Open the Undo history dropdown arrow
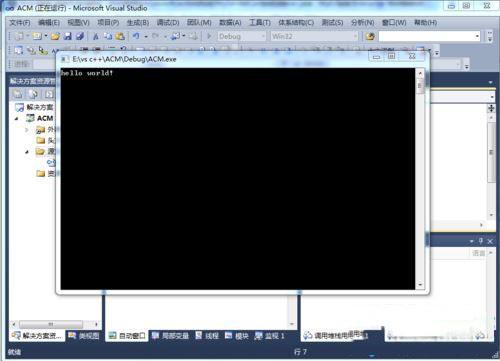Viewport: 500px width, 361px height. (146, 36)
